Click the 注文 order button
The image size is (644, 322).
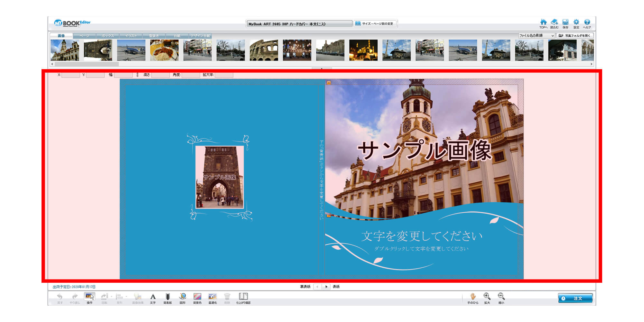575,298
